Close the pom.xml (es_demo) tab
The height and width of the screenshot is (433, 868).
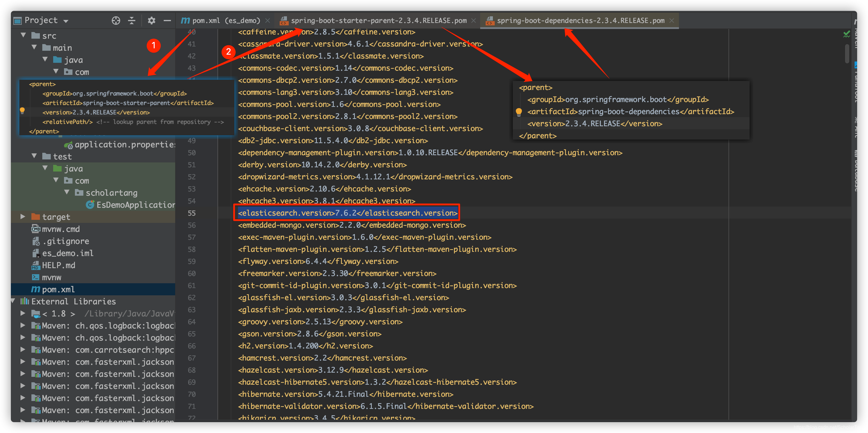point(268,21)
